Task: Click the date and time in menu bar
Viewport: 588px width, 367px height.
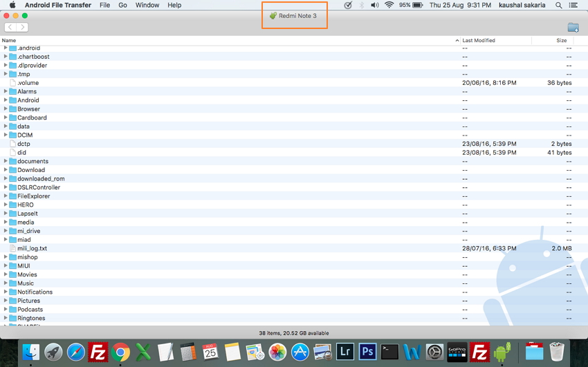Action: click(x=460, y=6)
